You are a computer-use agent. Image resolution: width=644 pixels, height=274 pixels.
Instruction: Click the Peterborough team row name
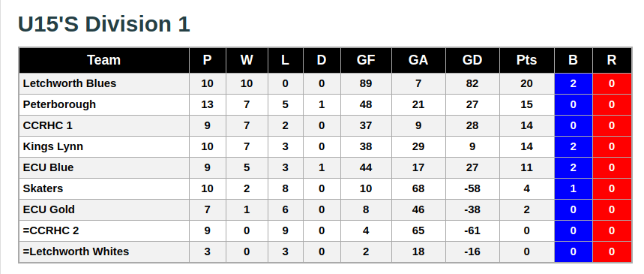pos(59,104)
